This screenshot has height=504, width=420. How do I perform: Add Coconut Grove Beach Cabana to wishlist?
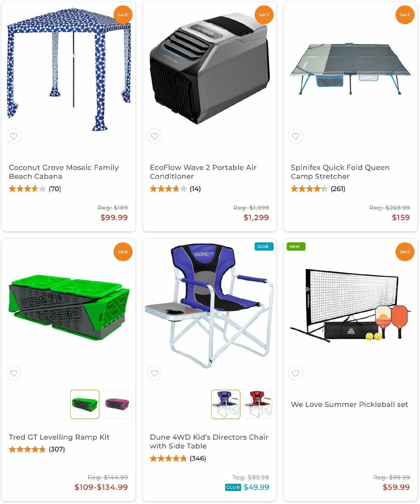(14, 136)
